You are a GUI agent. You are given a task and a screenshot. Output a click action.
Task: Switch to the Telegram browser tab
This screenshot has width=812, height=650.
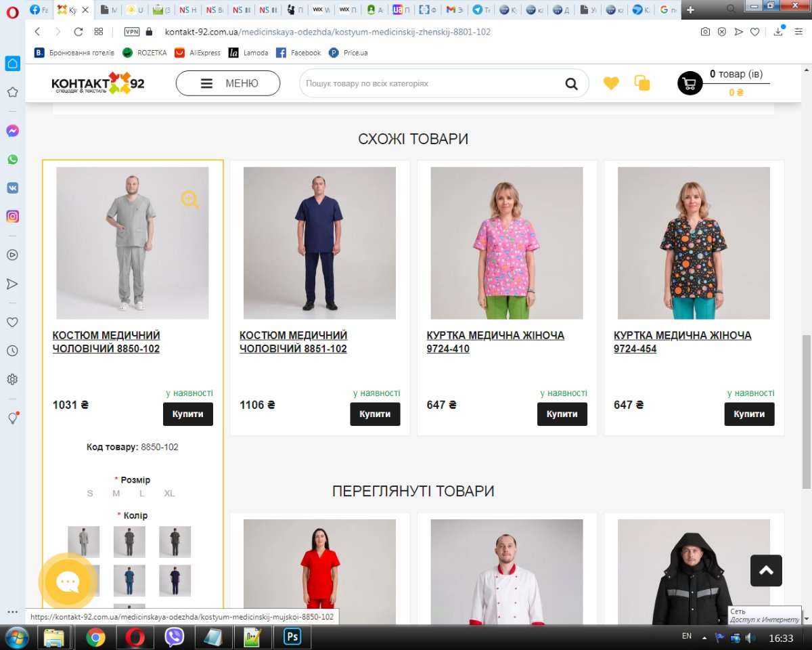[481, 9]
